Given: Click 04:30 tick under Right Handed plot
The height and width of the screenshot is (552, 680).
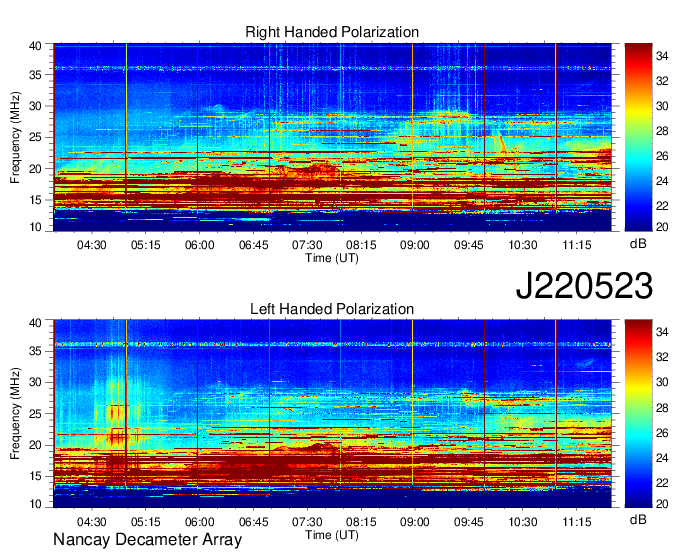Looking at the screenshot, I should pos(92,245).
